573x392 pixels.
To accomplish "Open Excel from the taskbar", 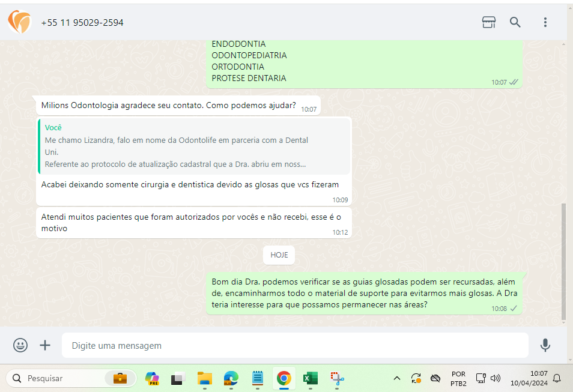I will pyautogui.click(x=311, y=378).
